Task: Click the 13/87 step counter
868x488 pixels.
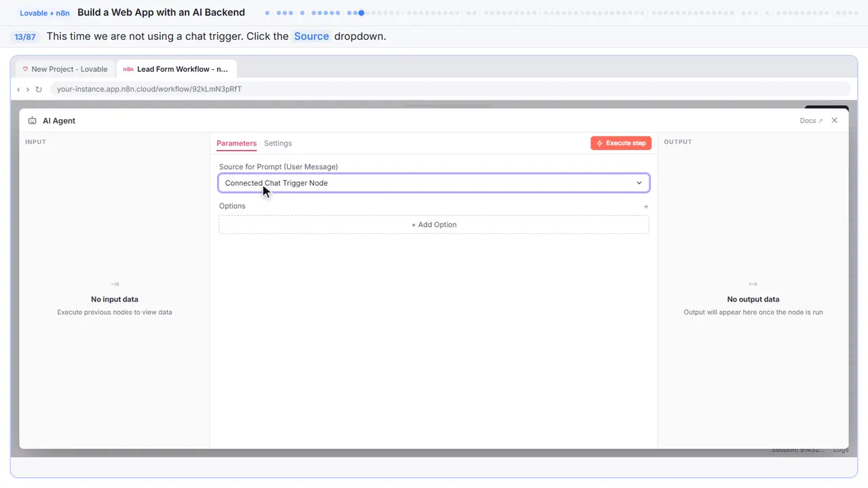Action: (x=25, y=37)
